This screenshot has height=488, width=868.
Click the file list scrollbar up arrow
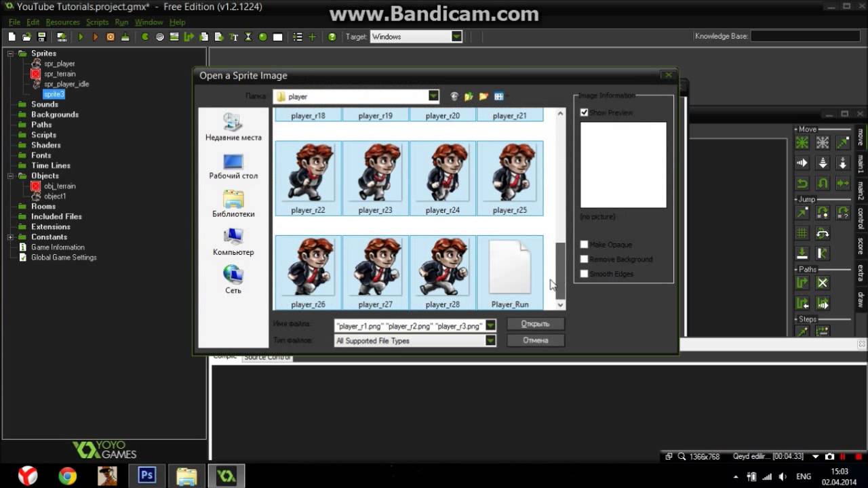tap(560, 113)
